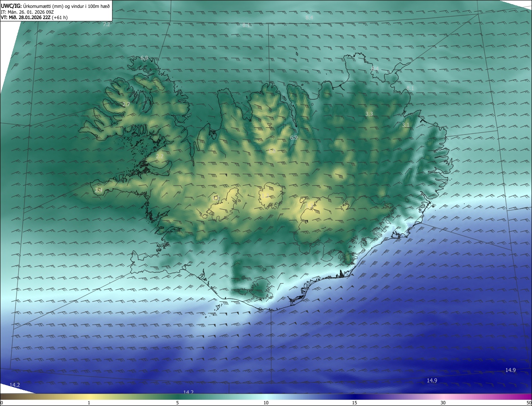This screenshot has height=406, width=532.
Task: Click the 7.2 value on the map
Action: (106, 24)
